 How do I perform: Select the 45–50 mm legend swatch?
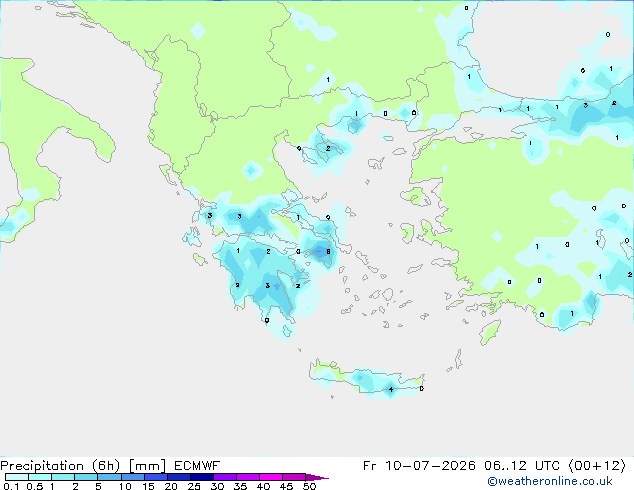(294, 477)
